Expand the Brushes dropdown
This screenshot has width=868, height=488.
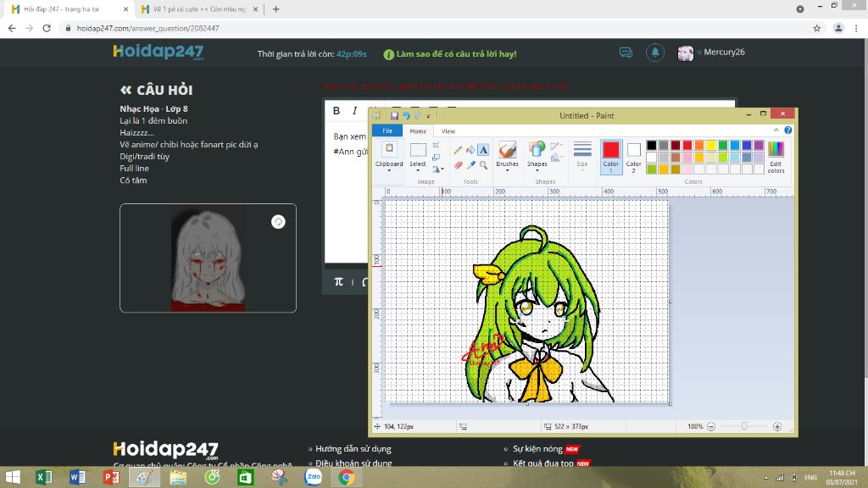click(x=507, y=170)
